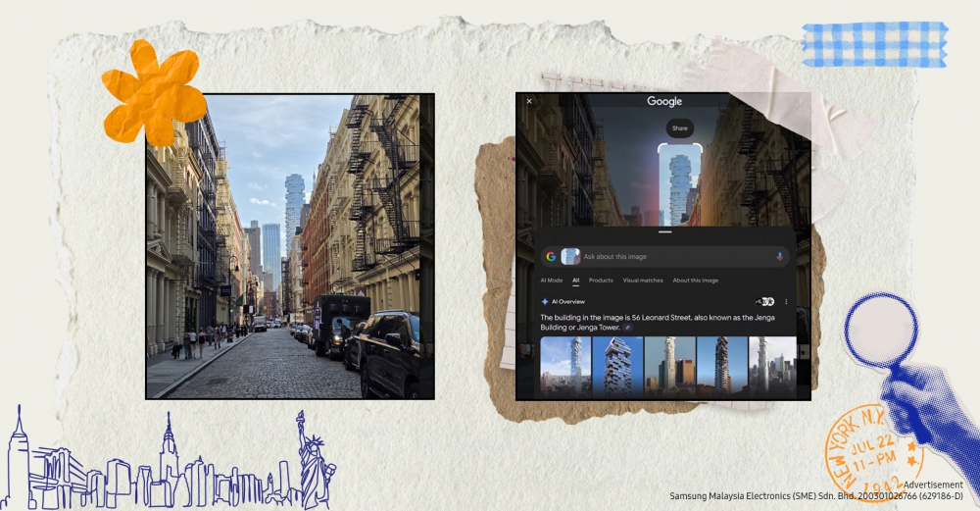Open the Products tab
The image size is (980, 511).
click(601, 281)
